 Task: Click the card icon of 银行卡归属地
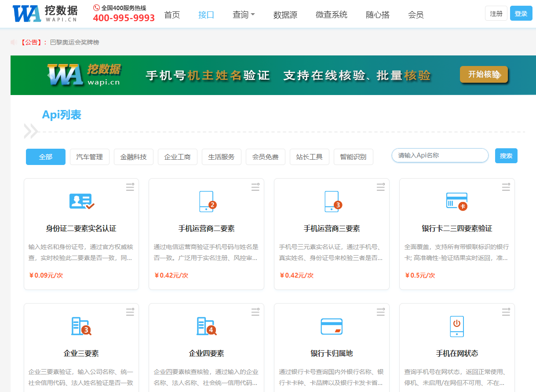tap(332, 326)
